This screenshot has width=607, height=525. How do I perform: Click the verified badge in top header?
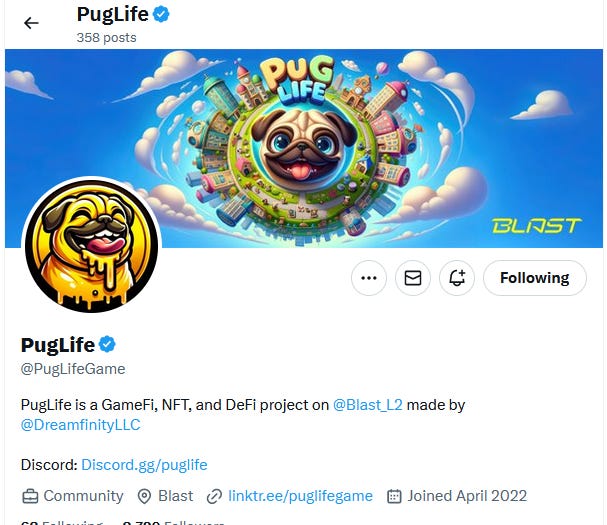click(x=161, y=14)
